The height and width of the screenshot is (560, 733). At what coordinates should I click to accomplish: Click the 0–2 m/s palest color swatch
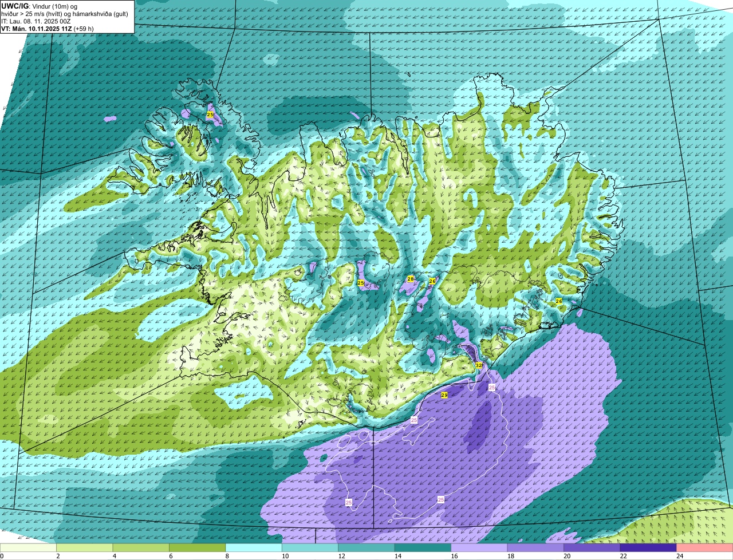(29, 548)
